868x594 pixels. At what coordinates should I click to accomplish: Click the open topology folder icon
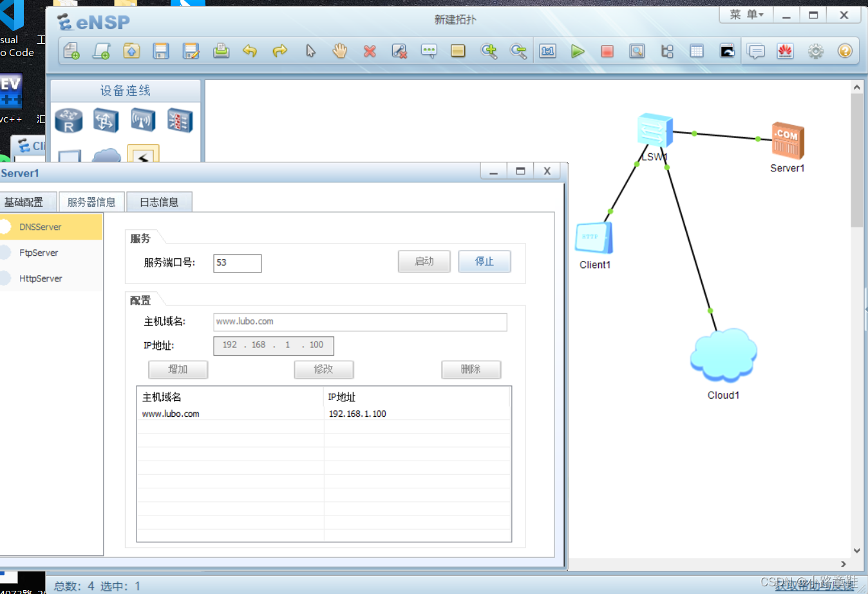pyautogui.click(x=131, y=51)
